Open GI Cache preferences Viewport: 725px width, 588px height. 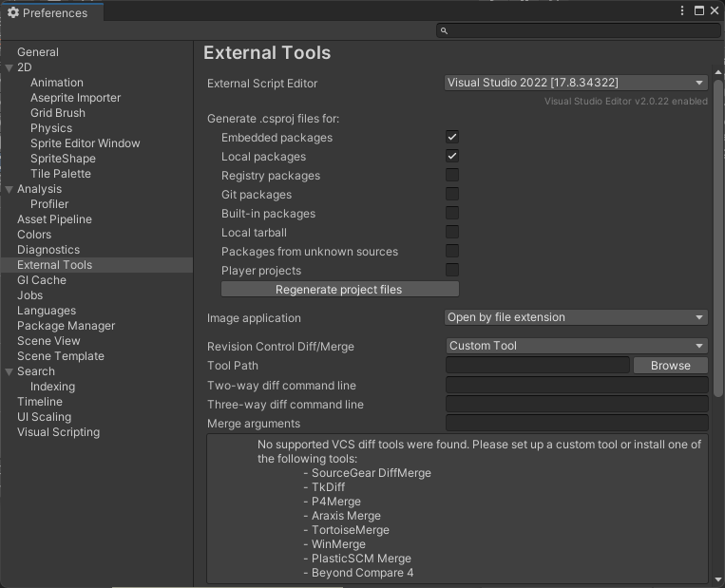pos(42,280)
